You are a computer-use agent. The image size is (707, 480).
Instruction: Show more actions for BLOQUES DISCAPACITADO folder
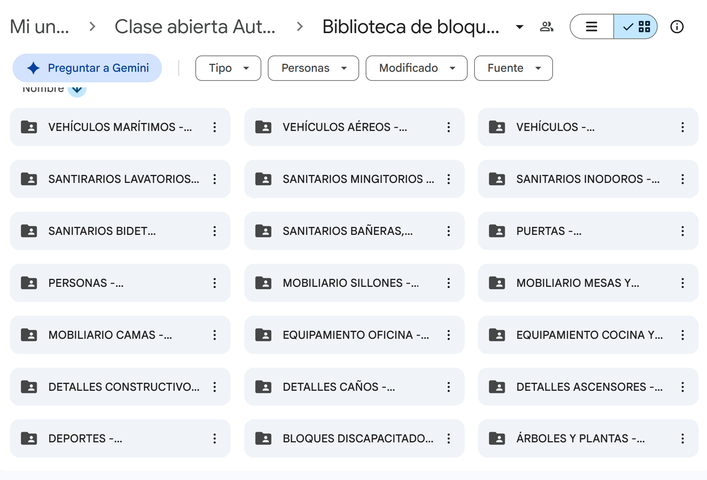(x=449, y=439)
